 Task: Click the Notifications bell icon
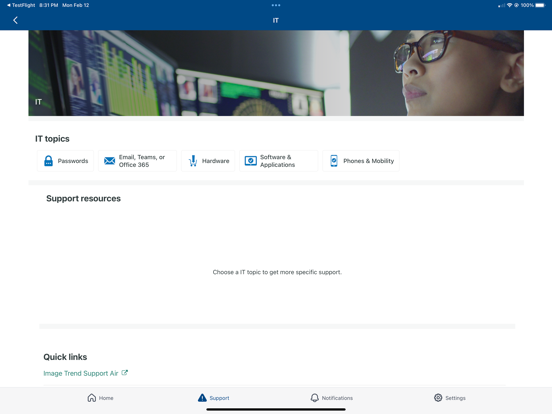(x=314, y=398)
